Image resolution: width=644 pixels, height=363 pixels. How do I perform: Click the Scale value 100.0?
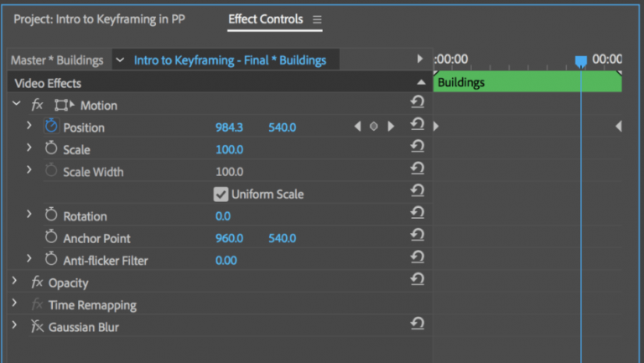[229, 149]
